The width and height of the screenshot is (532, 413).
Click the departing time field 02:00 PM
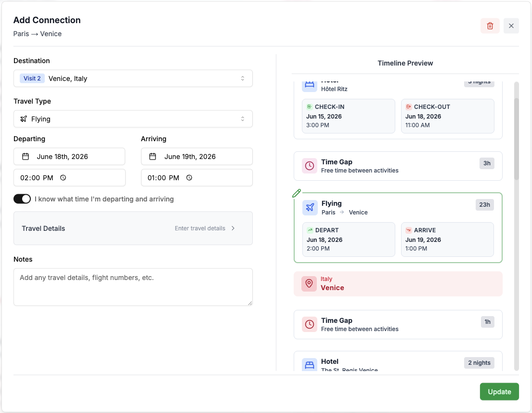pyautogui.click(x=69, y=178)
